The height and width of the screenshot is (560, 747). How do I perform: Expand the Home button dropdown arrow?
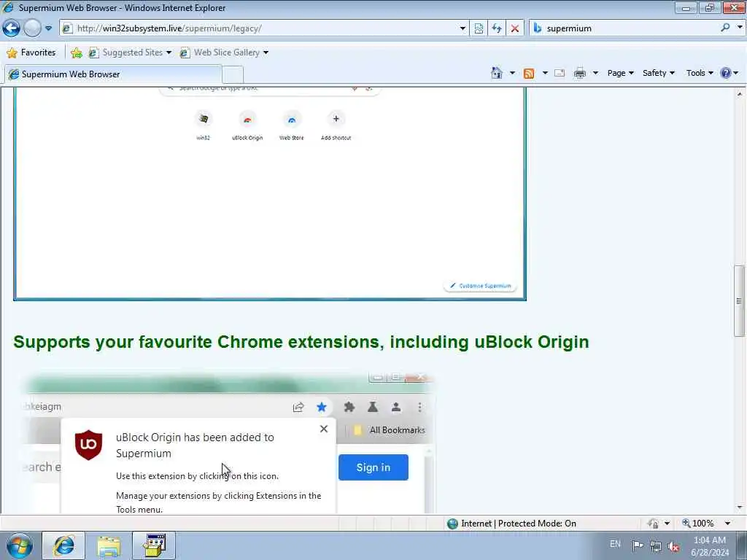[512, 73]
